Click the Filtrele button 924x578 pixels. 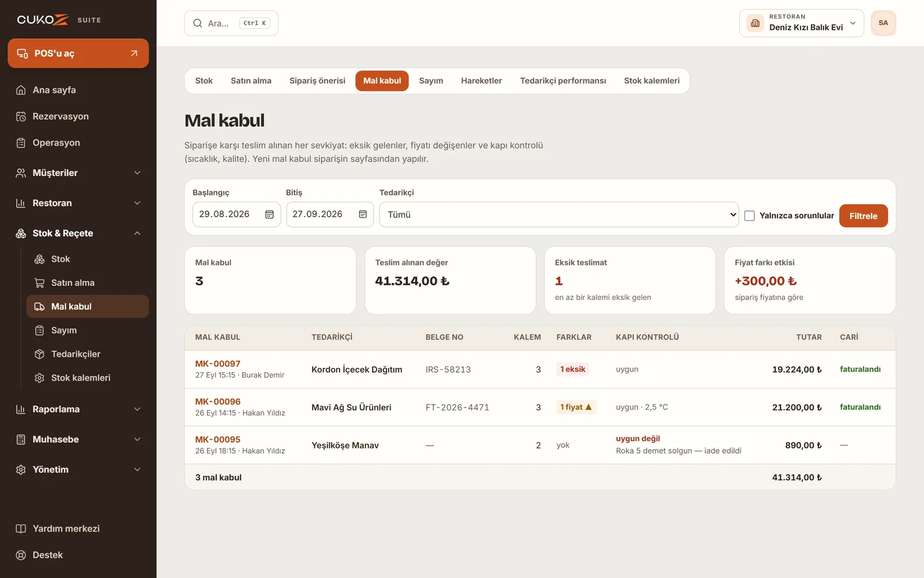coord(863,216)
